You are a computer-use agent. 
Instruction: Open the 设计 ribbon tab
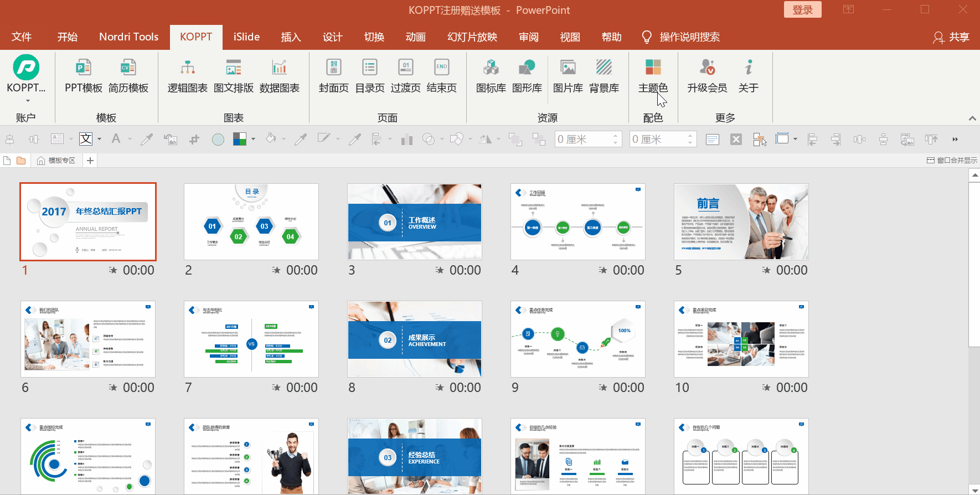coord(333,37)
